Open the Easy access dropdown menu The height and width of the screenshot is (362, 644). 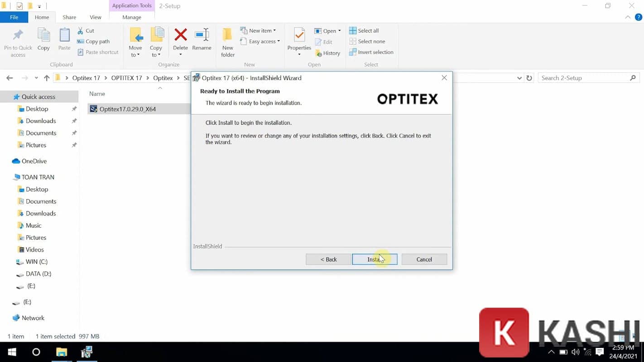(x=261, y=41)
